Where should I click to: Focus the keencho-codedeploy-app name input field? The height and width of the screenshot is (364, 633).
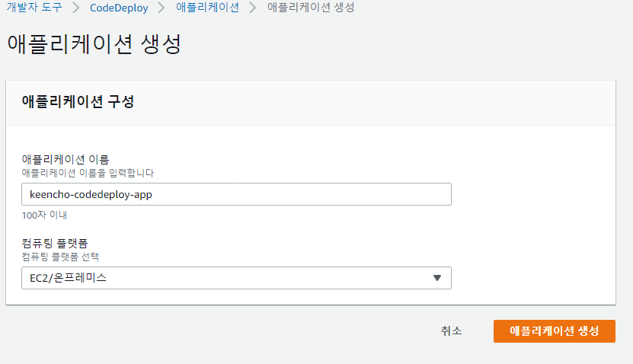[236, 194]
